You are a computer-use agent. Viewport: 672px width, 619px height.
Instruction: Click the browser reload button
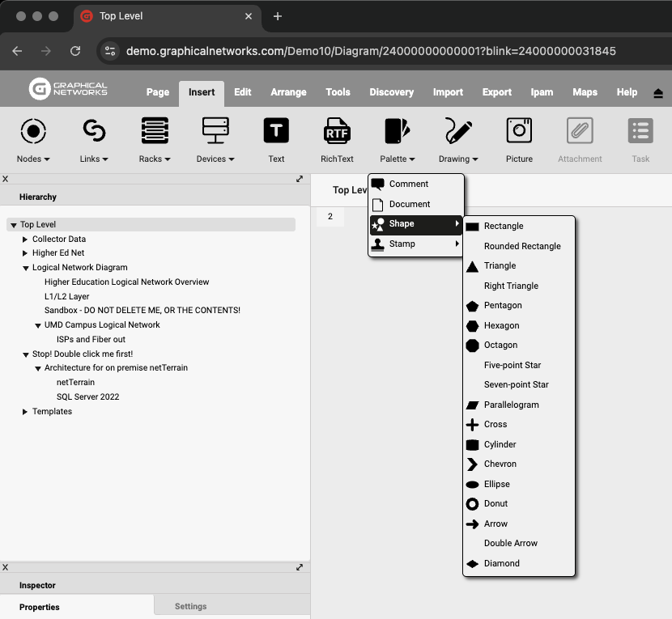pos(75,51)
